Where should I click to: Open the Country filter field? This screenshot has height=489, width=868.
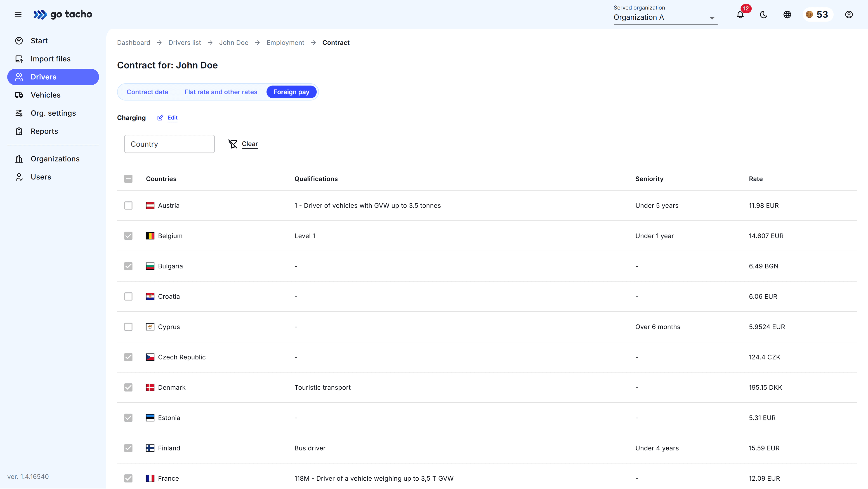[169, 144]
